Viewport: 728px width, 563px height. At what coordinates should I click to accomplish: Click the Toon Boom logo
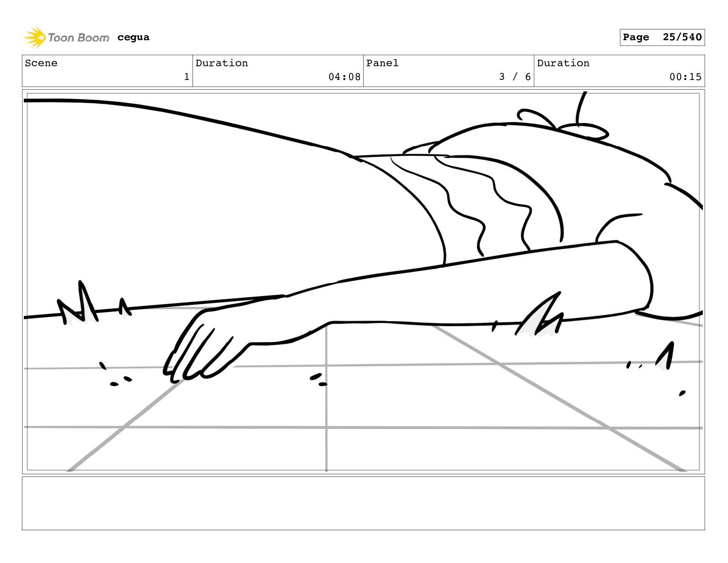(66, 38)
